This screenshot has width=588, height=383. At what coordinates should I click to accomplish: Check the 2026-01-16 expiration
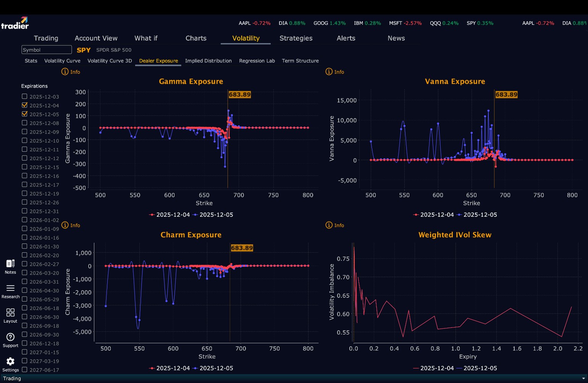24,237
